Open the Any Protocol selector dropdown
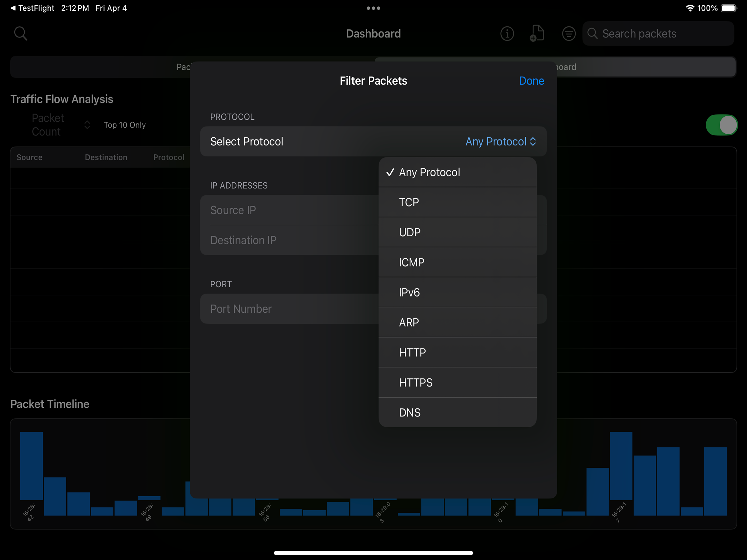Image resolution: width=747 pixels, height=560 pixels. (501, 141)
